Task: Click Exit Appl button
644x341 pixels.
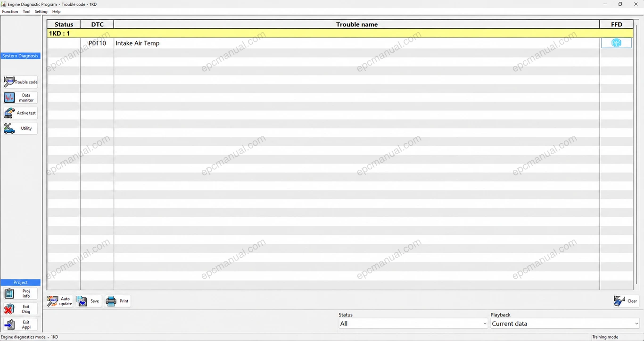Action: [x=21, y=324]
